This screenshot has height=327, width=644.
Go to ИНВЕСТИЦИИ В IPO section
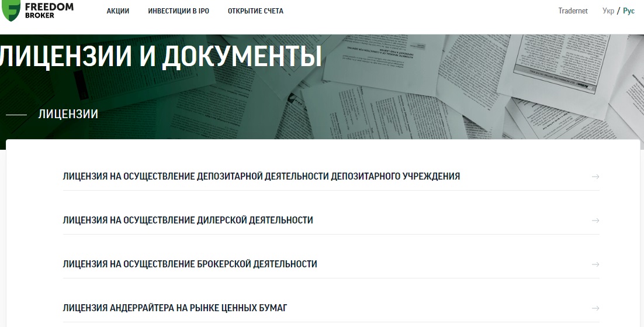[178, 11]
